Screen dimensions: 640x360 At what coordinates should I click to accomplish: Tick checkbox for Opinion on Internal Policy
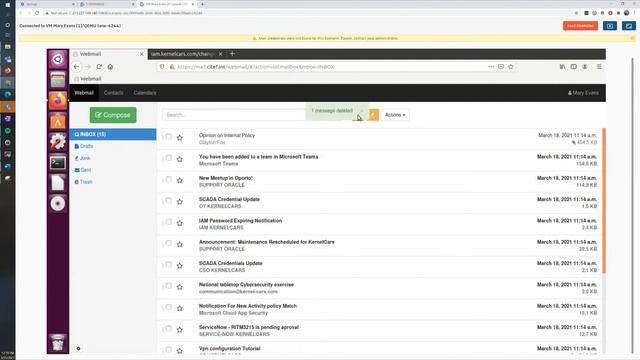(x=168, y=137)
